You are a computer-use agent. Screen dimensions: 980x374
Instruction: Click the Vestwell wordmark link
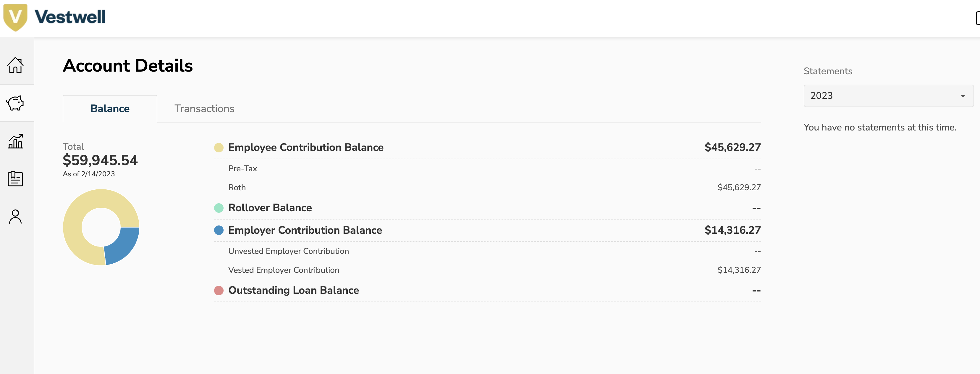[71, 16]
